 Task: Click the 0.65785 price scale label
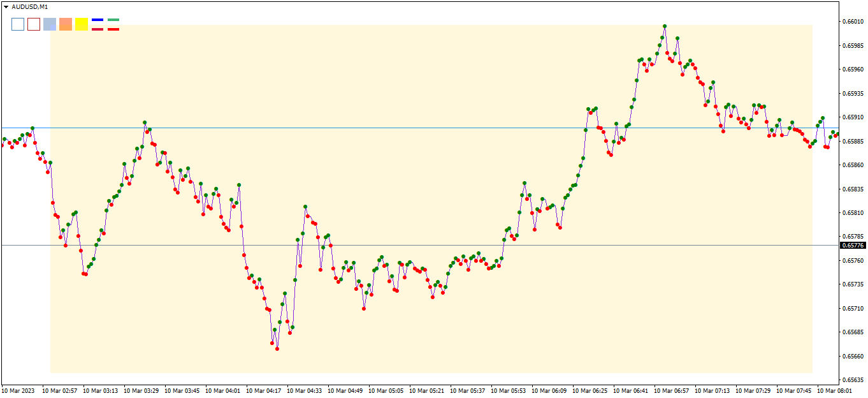click(x=853, y=237)
